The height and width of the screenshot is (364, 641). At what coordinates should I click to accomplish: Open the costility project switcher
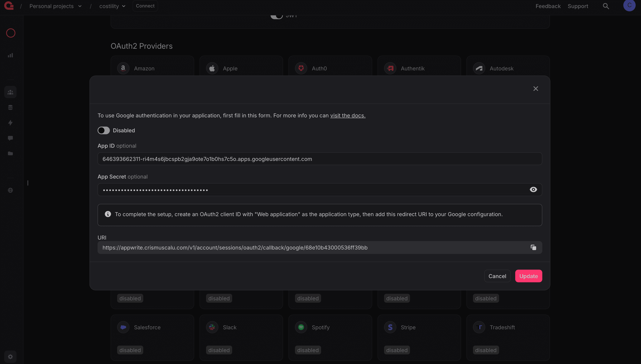112,6
